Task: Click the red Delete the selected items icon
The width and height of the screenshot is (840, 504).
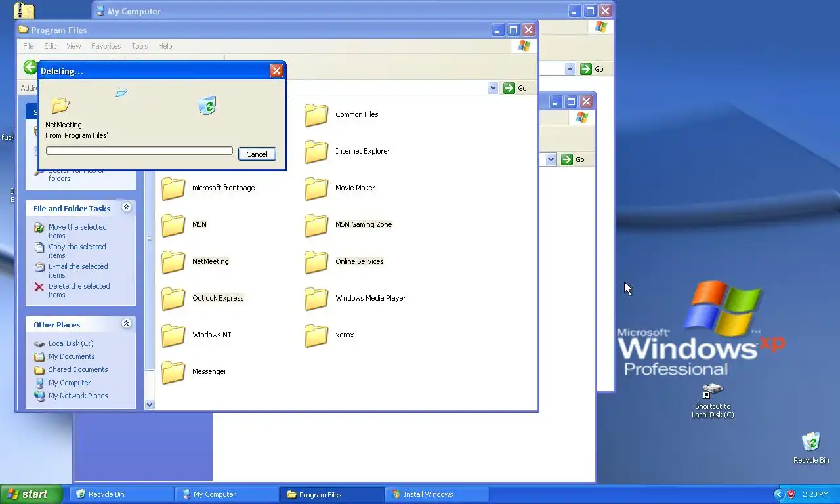Action: tap(39, 287)
